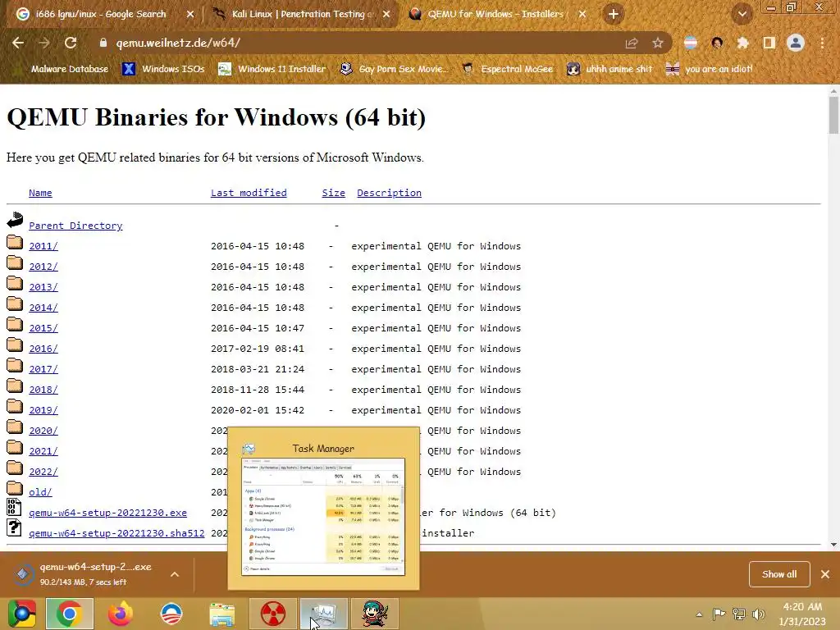Open the 2016/ folder link
Image resolution: width=840 pixels, height=630 pixels.
tap(43, 349)
